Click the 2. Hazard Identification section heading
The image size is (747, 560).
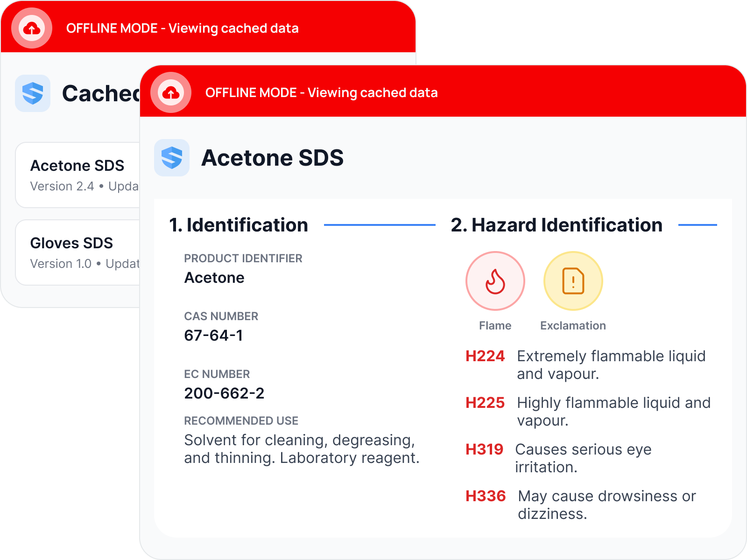point(557,225)
